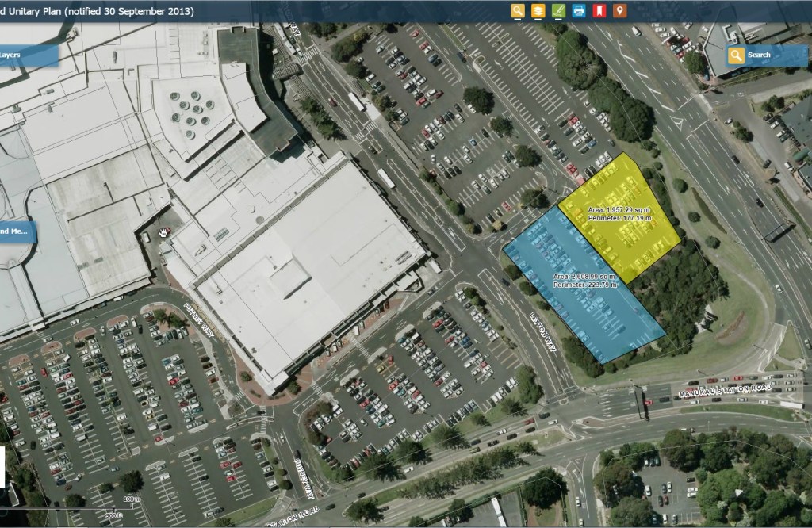
Task: Expand the left panel ending in "Me..."
Action: click(x=16, y=231)
